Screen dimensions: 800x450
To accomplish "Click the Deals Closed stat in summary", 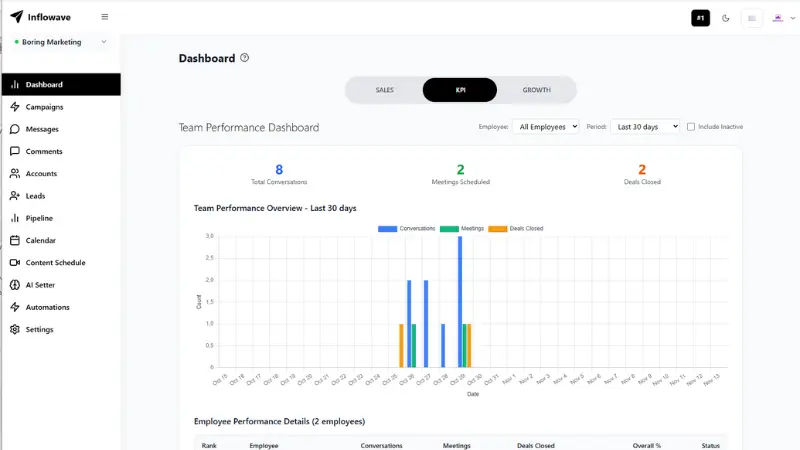I will pos(642,174).
